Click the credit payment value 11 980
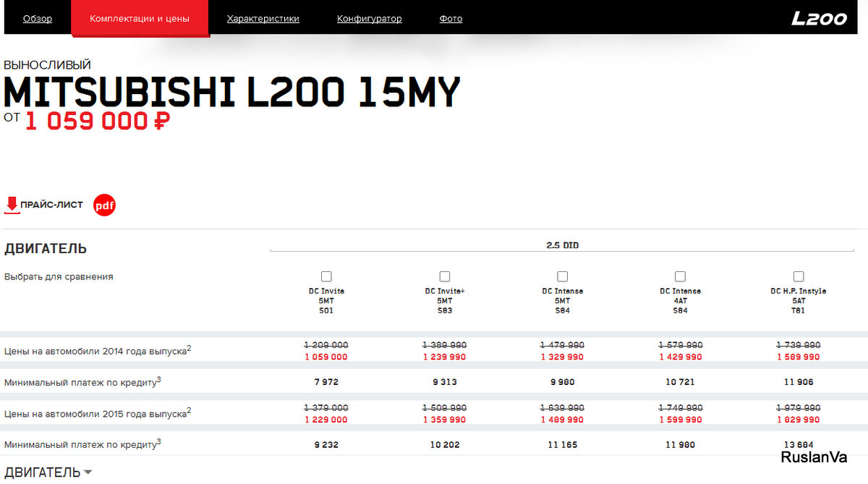 click(x=680, y=445)
